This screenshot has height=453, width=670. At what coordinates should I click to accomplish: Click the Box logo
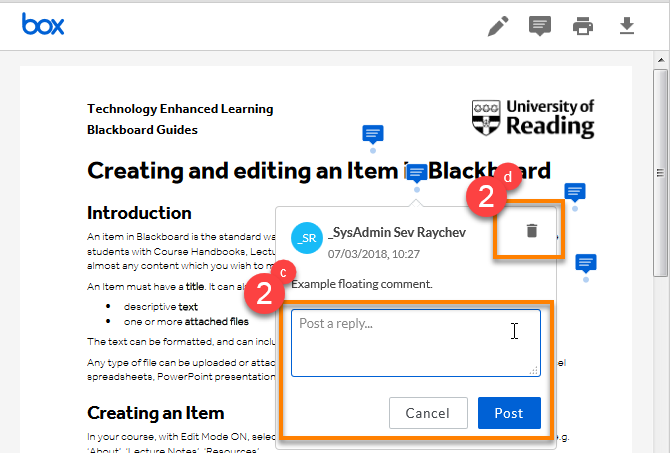43,24
